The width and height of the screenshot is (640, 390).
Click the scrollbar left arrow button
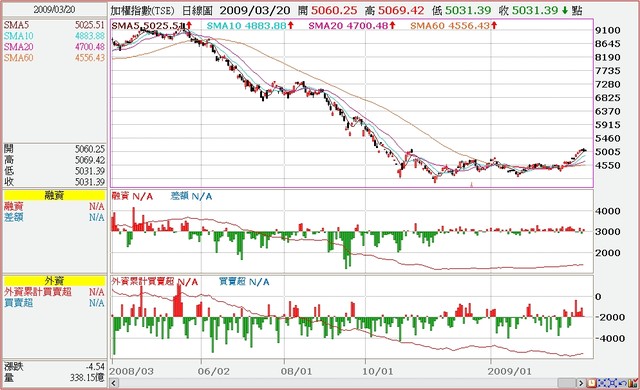(114, 383)
